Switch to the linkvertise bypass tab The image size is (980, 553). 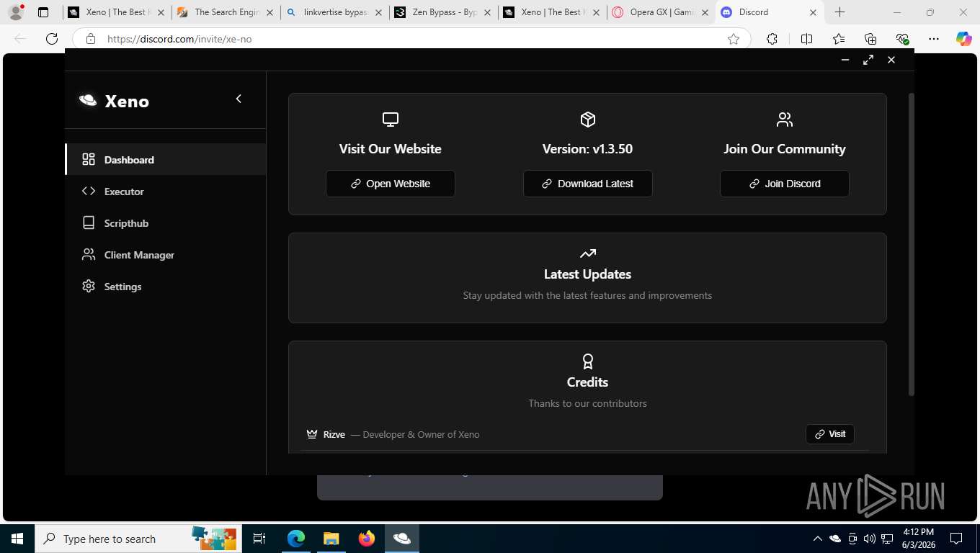point(335,12)
